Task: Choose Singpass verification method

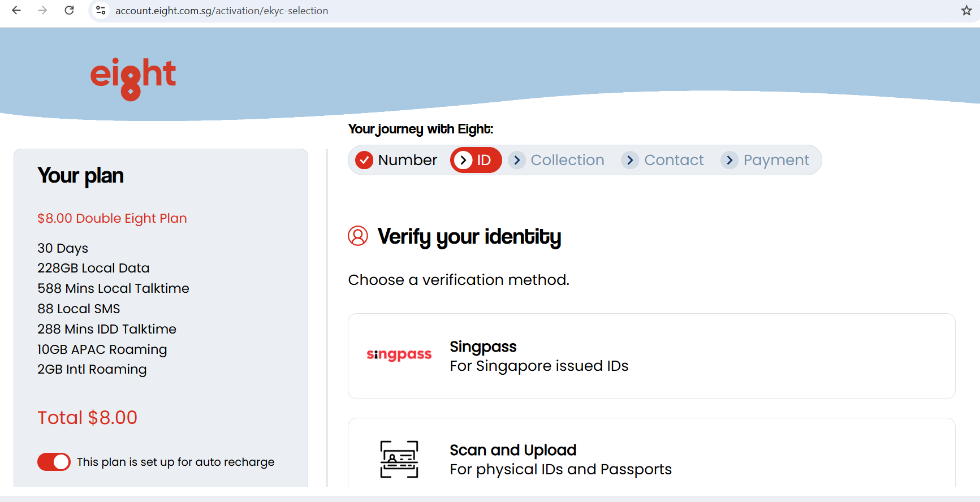Action: click(x=651, y=356)
